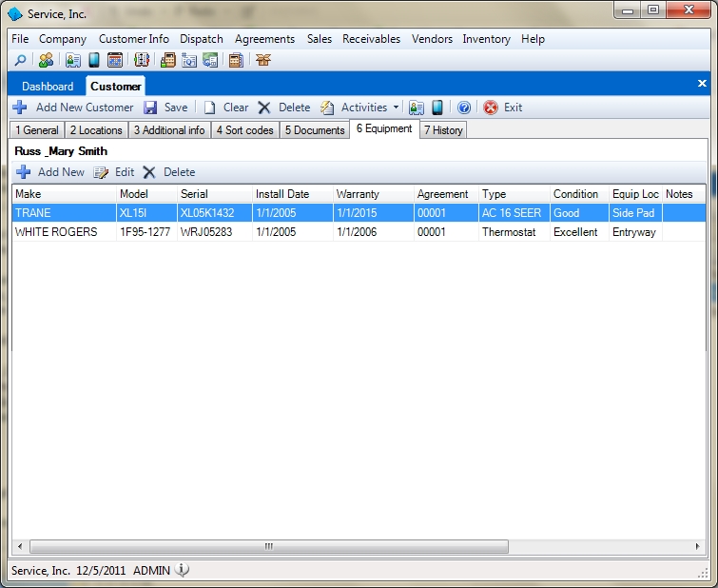The height and width of the screenshot is (588, 718).
Task: Click the Activities notepad icon
Action: point(327,108)
